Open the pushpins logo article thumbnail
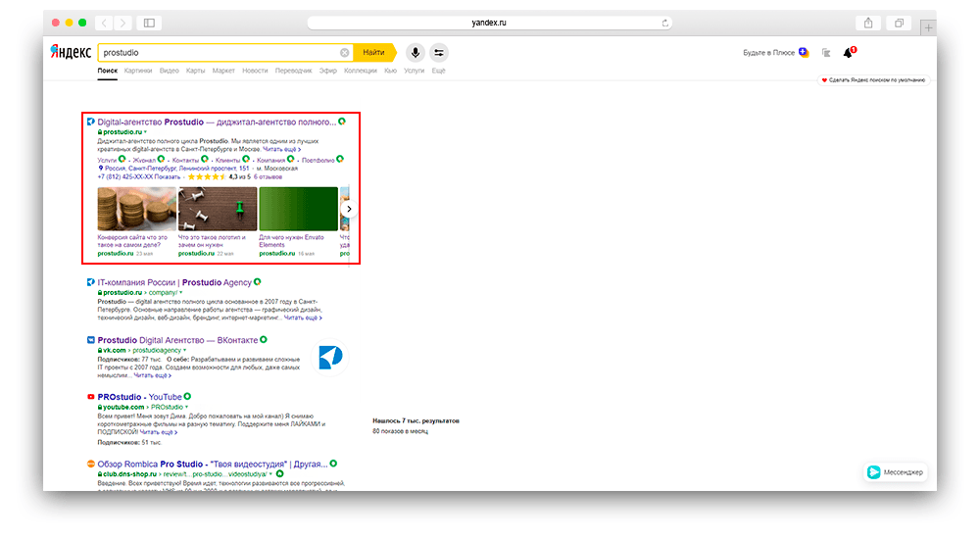This screenshot has height=539, width=980. (218, 209)
